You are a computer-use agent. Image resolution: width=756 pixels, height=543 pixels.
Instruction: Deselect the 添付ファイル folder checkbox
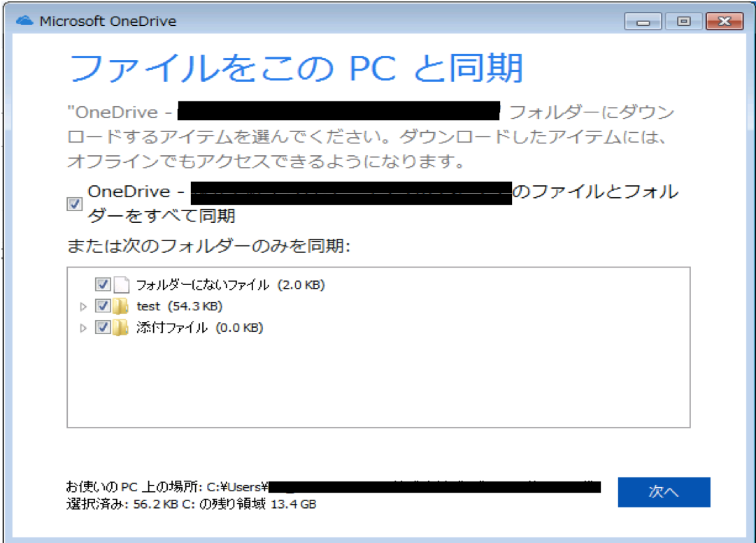tap(103, 328)
